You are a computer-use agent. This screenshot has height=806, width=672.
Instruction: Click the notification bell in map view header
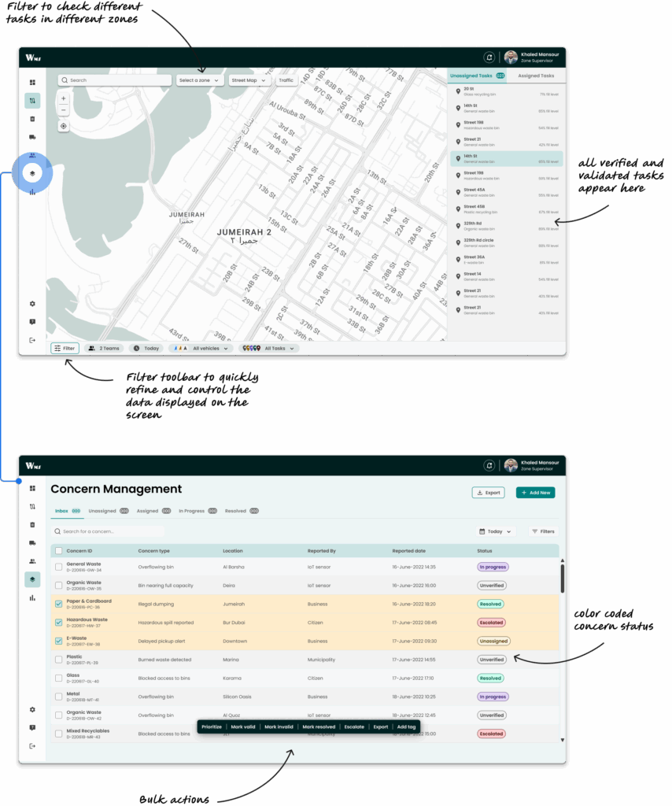click(489, 57)
